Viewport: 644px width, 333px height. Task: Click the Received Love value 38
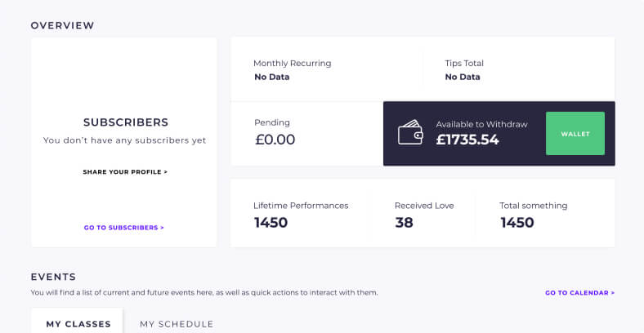click(405, 222)
